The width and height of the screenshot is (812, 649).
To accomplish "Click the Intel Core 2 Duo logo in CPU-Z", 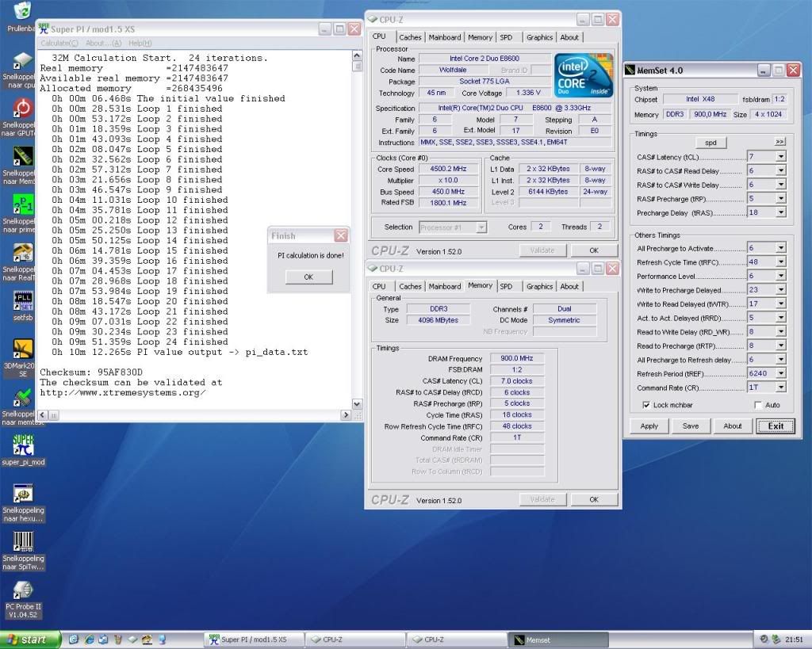I will [x=584, y=75].
